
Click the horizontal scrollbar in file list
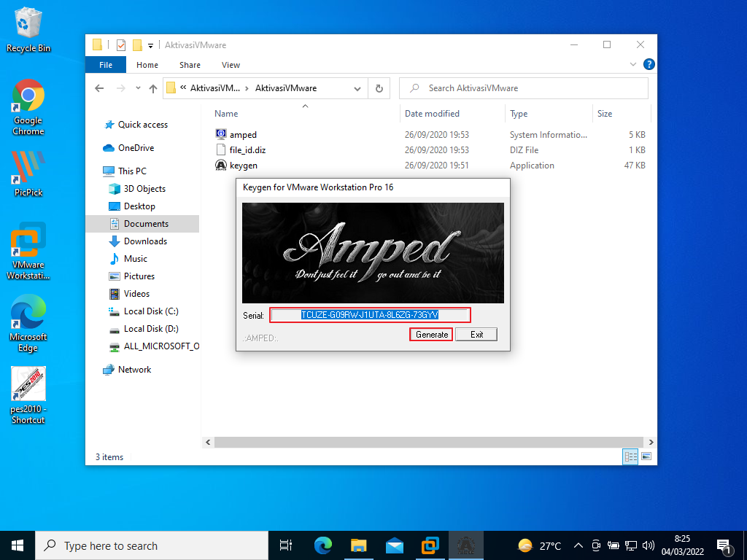click(427, 442)
